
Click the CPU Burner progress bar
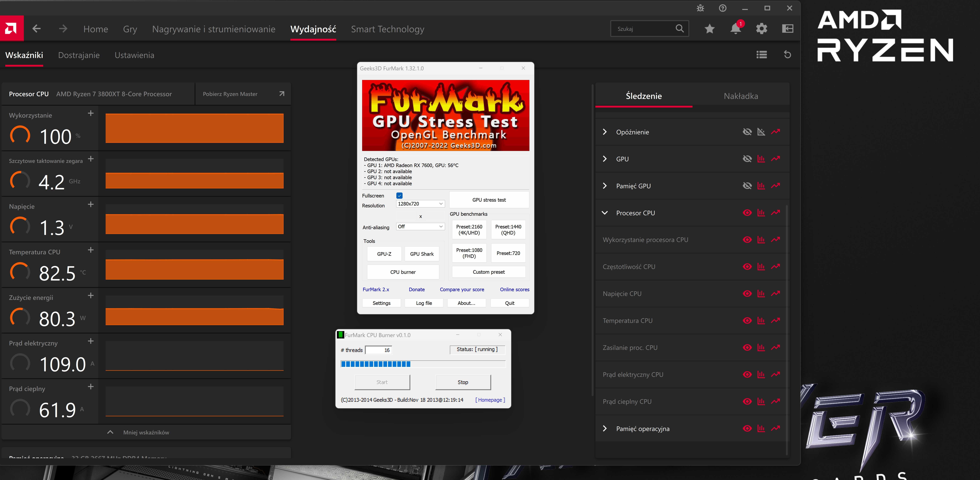point(423,364)
